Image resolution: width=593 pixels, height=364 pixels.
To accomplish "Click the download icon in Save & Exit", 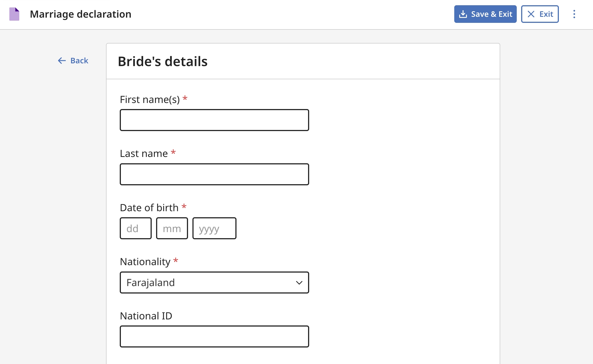I will 463,14.
